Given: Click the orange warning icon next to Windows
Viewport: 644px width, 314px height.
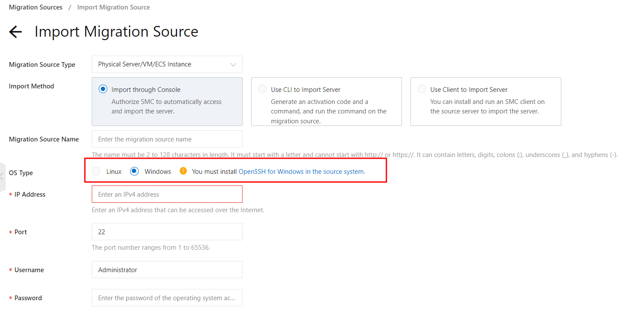Looking at the screenshot, I should point(184,171).
